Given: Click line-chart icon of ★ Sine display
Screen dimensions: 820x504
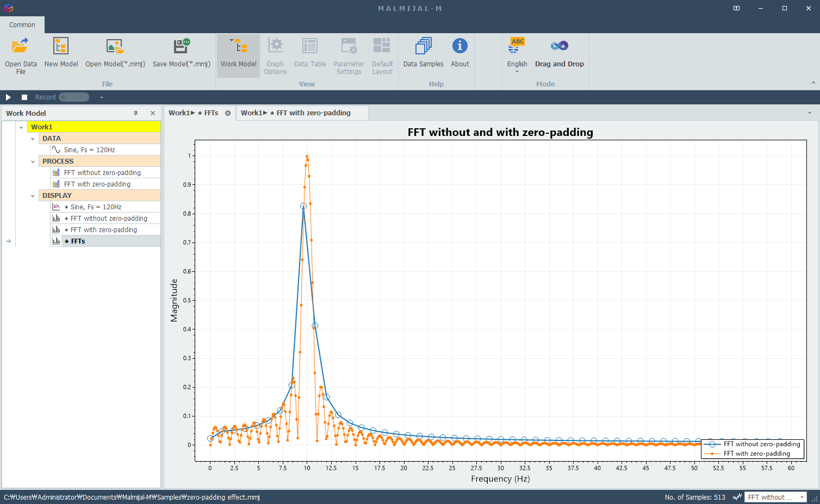Looking at the screenshot, I should 56,207.
